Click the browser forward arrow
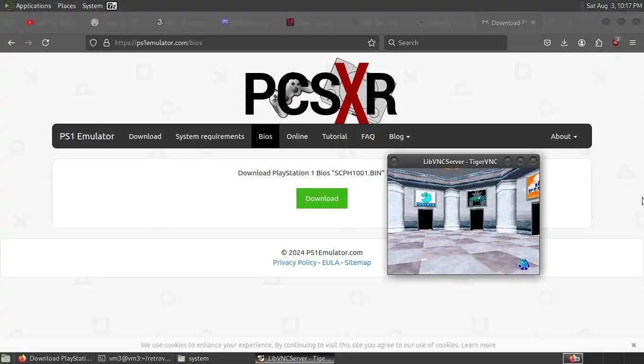 point(28,43)
